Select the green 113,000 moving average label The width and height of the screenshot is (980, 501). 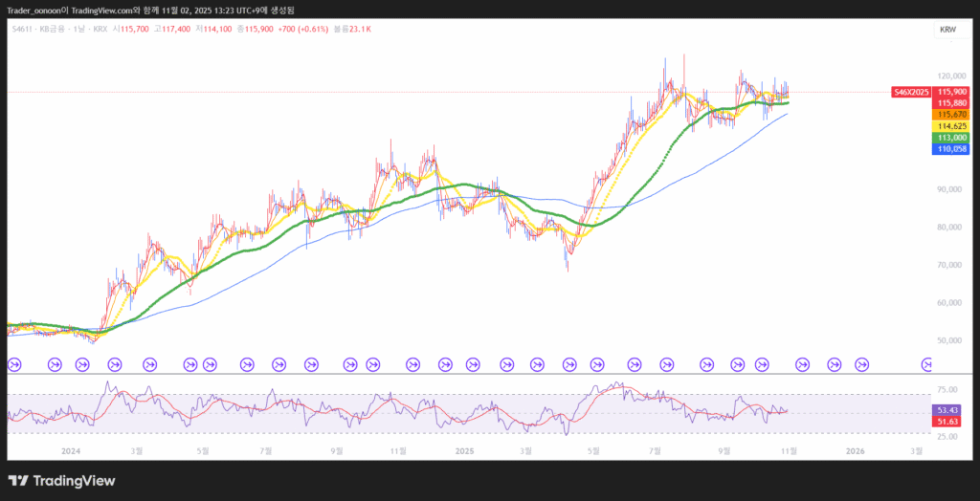coord(951,138)
